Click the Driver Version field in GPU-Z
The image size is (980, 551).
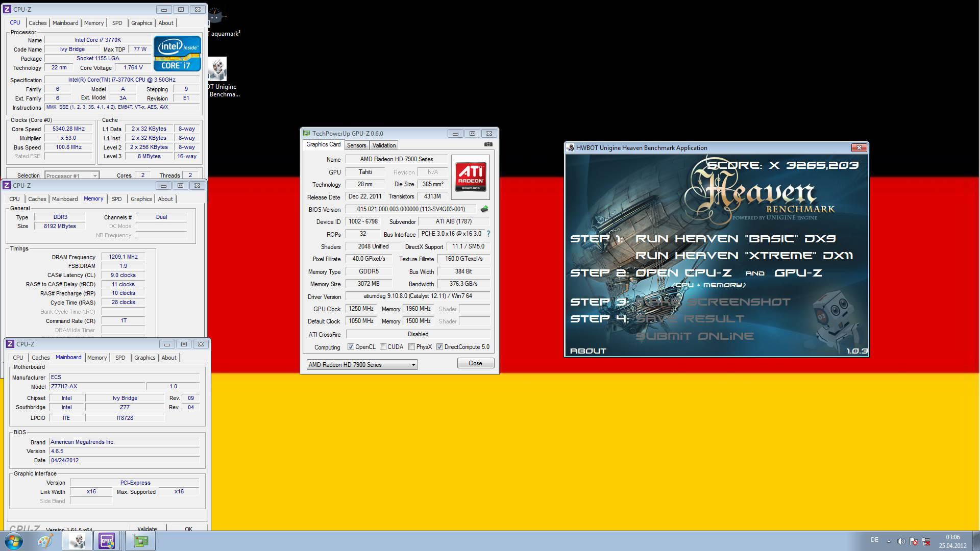click(418, 296)
